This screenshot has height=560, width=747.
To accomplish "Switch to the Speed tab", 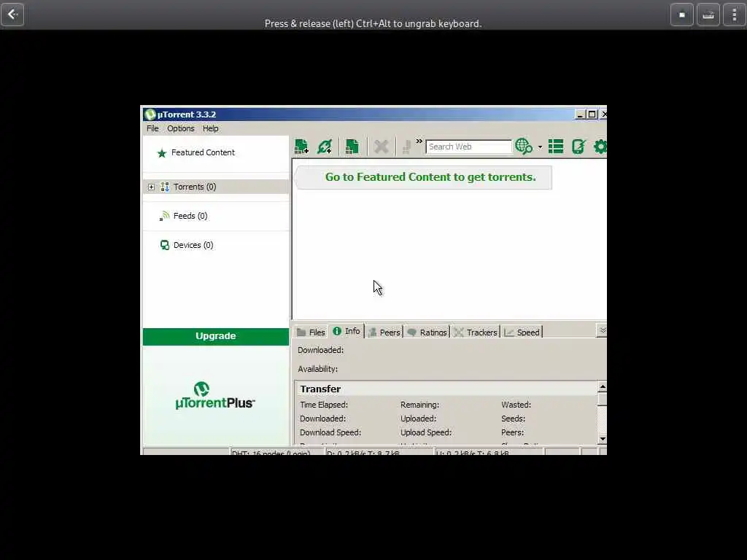I will (x=522, y=332).
